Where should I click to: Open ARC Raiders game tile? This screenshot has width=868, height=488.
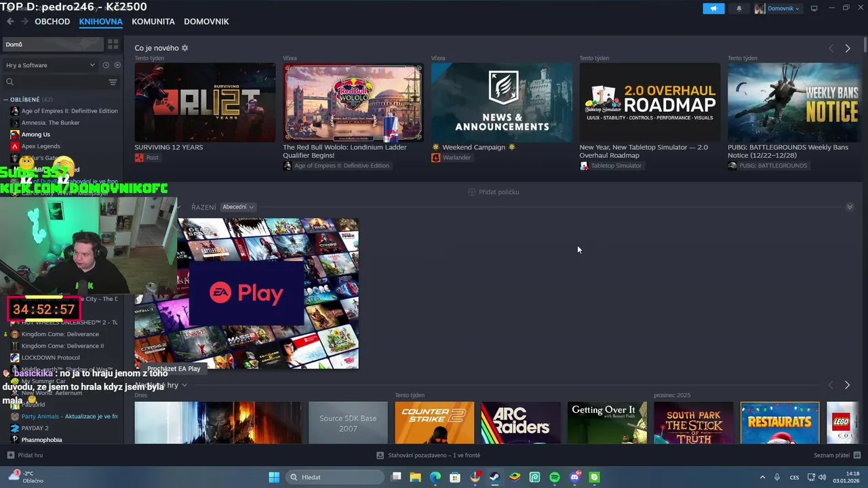(521, 423)
